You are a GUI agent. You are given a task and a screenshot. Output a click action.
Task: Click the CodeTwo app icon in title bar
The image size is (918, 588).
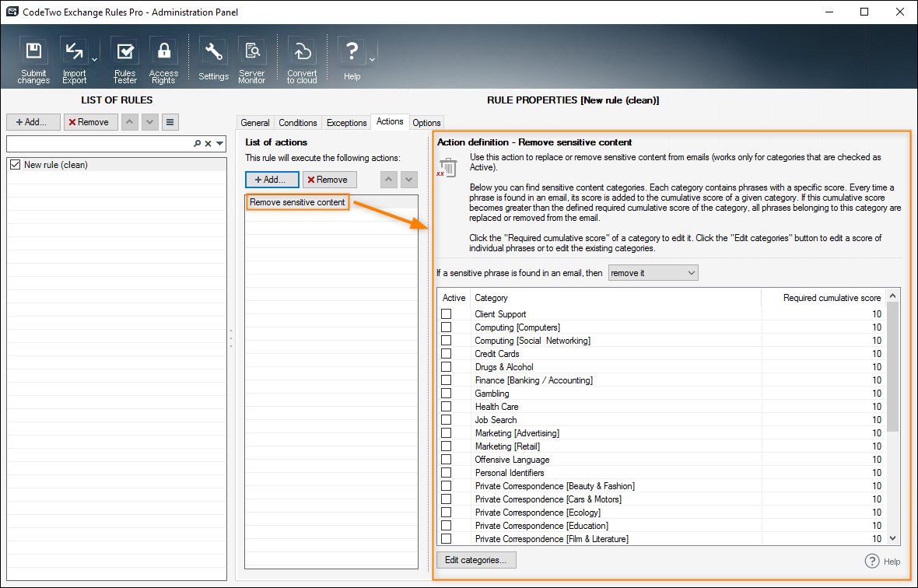tap(12, 12)
